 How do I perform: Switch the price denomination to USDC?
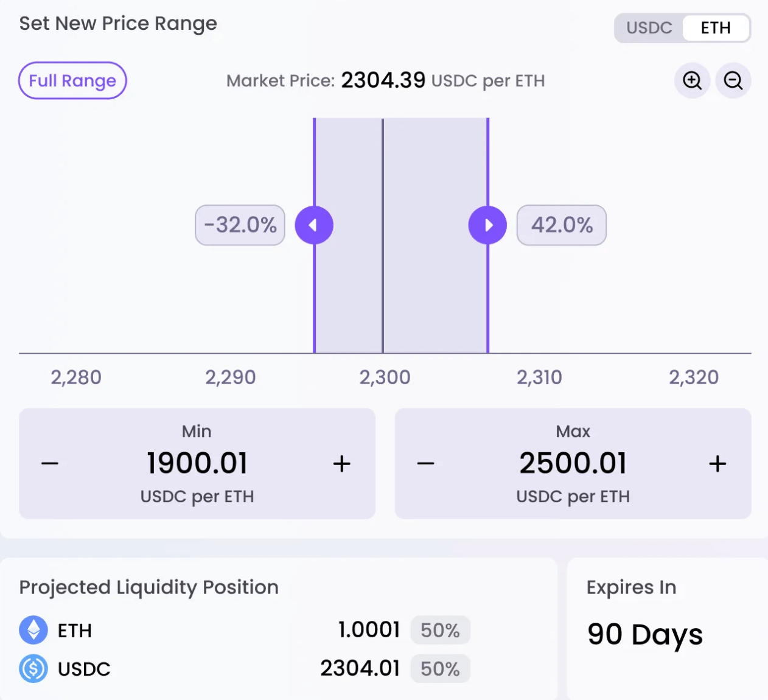[649, 28]
